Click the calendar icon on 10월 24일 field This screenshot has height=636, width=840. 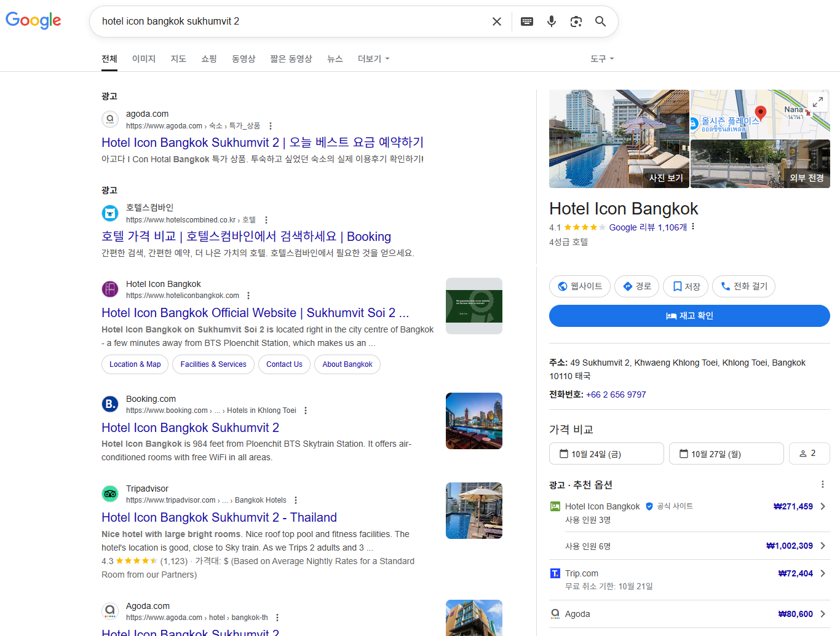pos(564,453)
